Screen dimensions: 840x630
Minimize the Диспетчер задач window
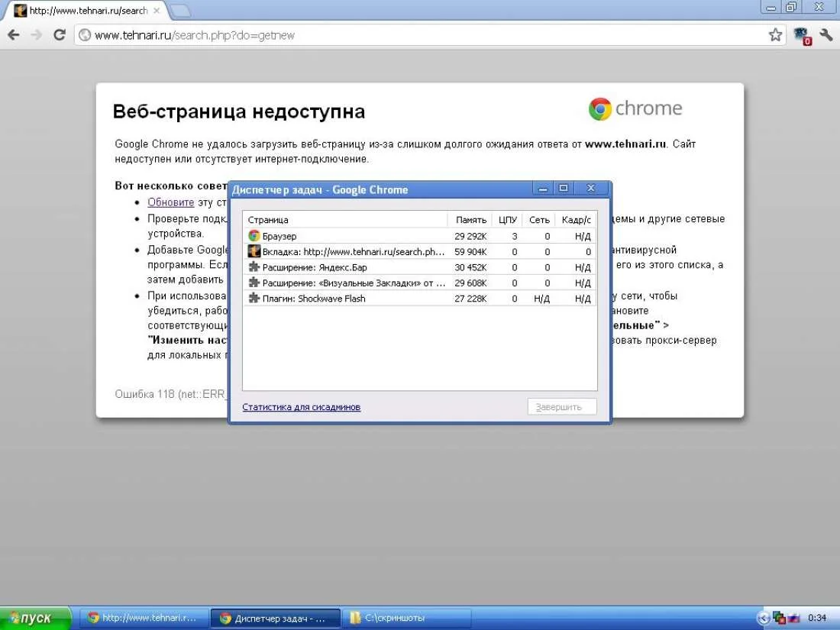click(543, 189)
